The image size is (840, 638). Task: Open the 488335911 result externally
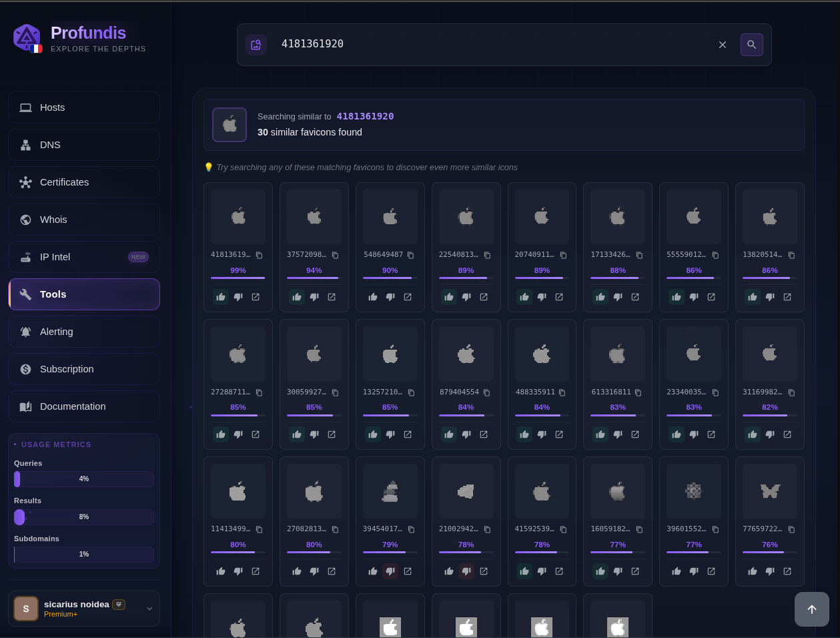559,434
